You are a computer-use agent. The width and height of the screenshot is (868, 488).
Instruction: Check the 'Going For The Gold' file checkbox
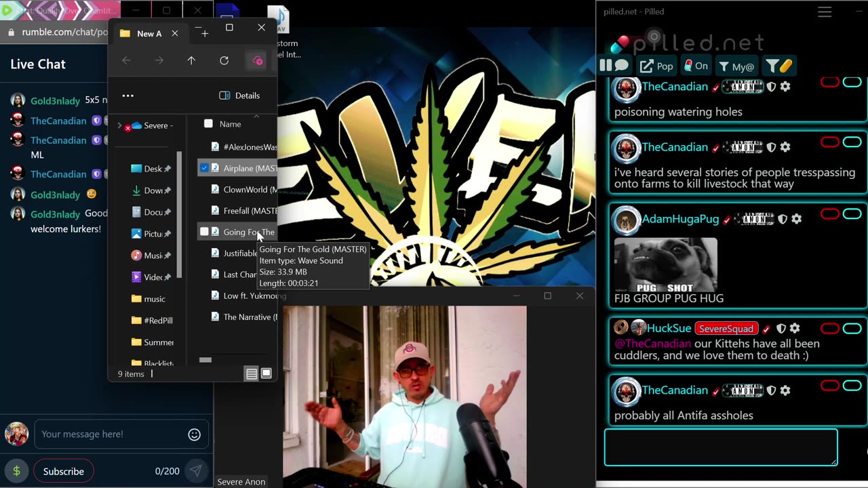(204, 232)
